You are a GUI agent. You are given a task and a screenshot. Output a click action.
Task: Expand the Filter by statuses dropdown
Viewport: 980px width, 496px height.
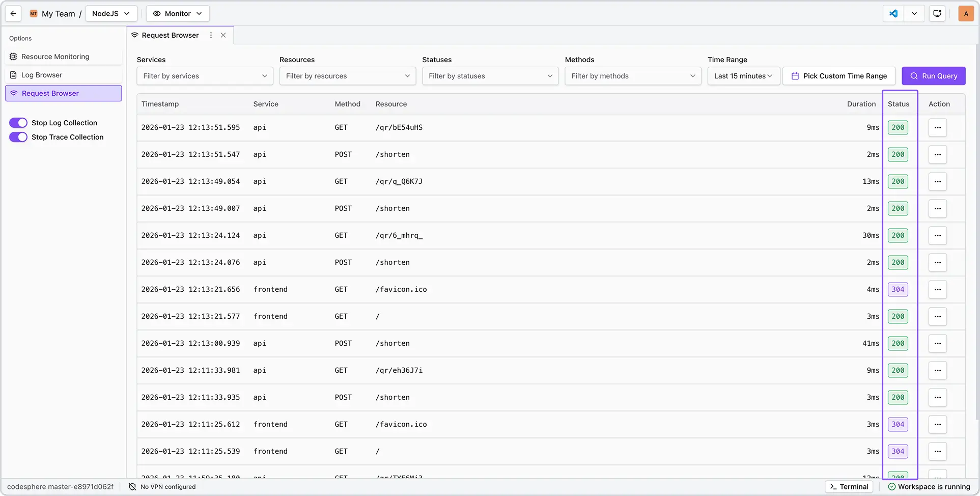coord(490,76)
